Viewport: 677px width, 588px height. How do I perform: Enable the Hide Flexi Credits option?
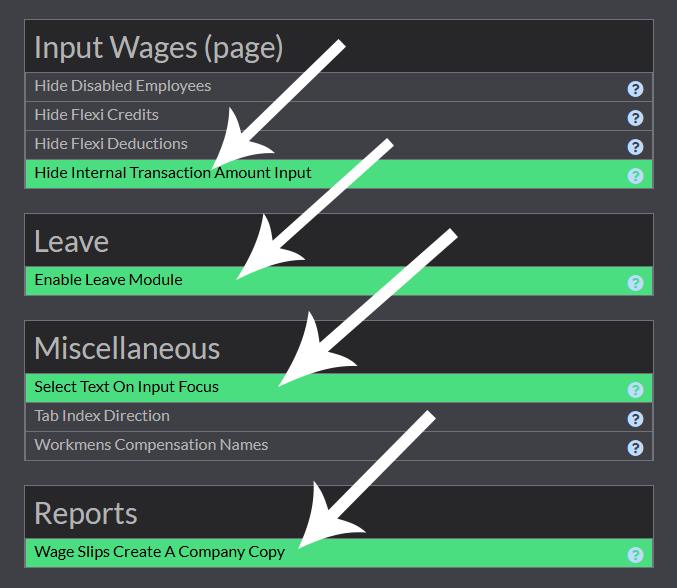[96, 115]
